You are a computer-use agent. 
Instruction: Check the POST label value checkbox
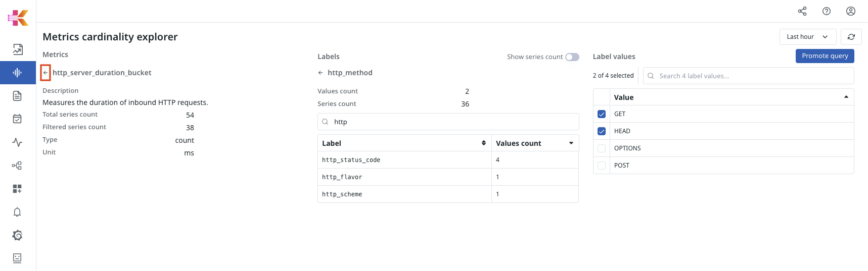click(x=602, y=166)
